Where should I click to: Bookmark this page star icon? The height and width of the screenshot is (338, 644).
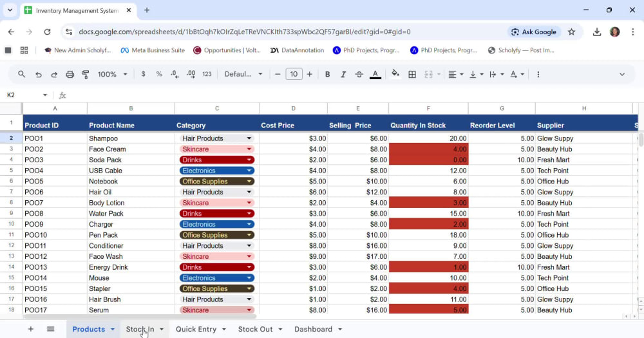point(571,32)
